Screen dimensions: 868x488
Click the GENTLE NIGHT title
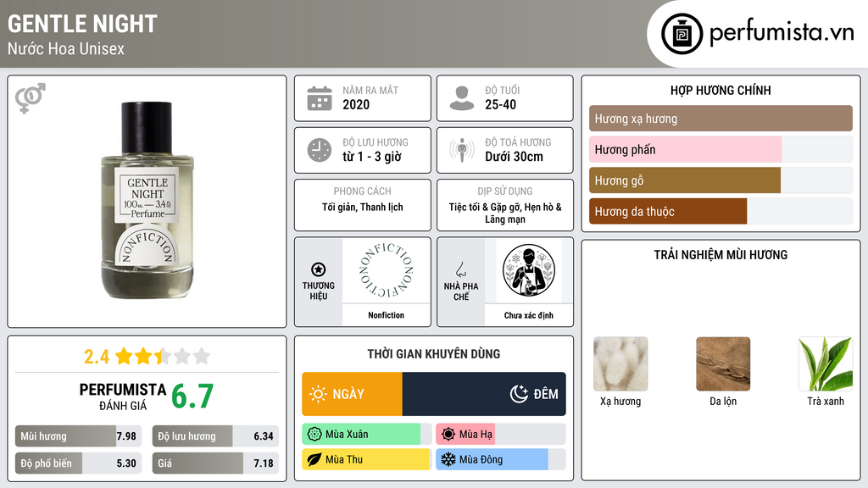click(82, 24)
